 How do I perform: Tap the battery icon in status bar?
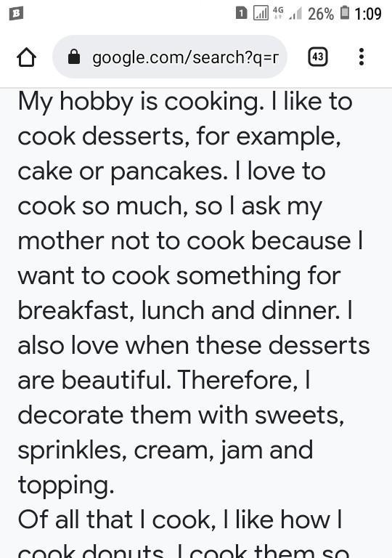(x=345, y=13)
